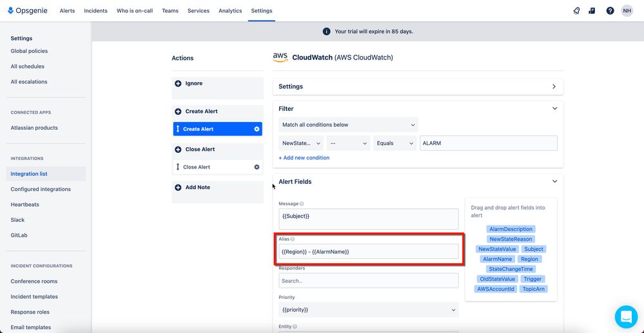Open the Priority {{priority}} dropdown

click(368, 310)
